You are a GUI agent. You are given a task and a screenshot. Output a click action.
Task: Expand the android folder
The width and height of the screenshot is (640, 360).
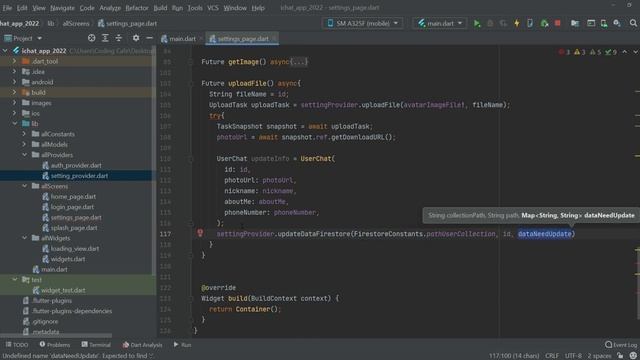coord(15,82)
